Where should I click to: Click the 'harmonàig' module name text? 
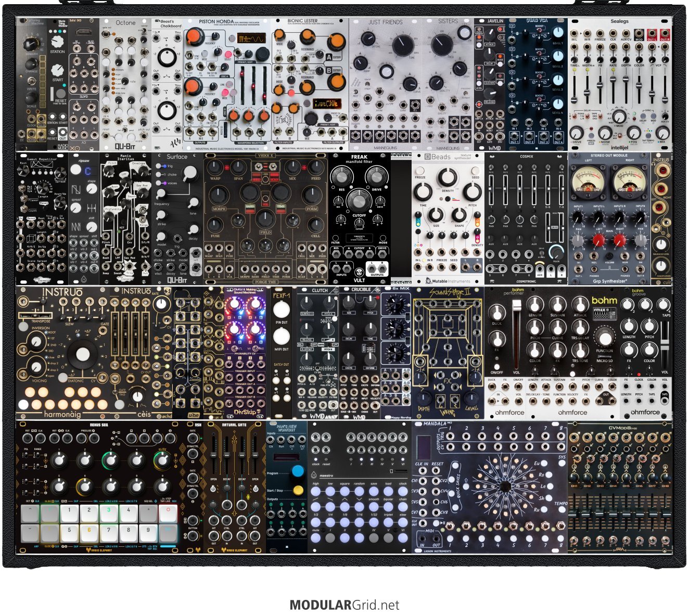pos(62,415)
